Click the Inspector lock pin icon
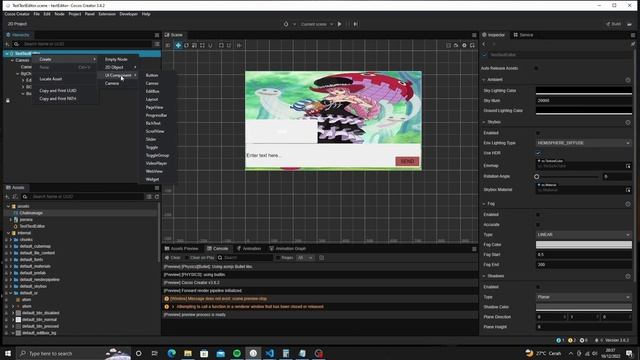Viewport: 640px width, 360px height. point(633,44)
